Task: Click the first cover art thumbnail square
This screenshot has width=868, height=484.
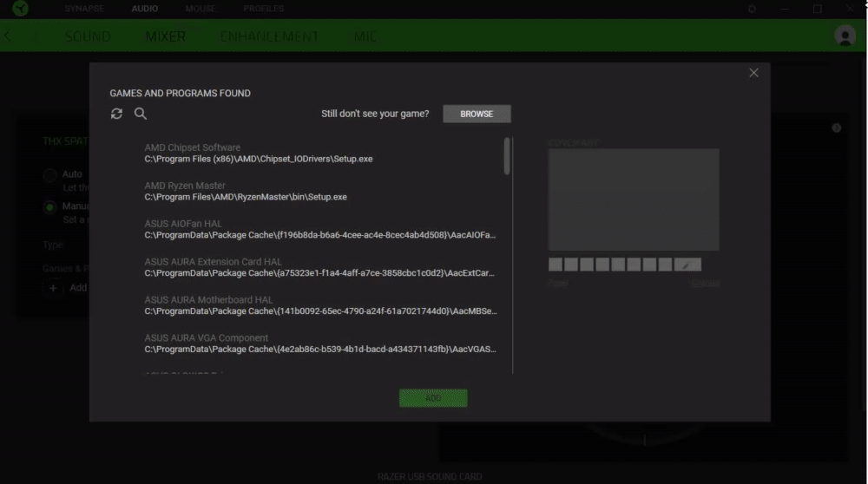Action: pyautogui.click(x=556, y=265)
